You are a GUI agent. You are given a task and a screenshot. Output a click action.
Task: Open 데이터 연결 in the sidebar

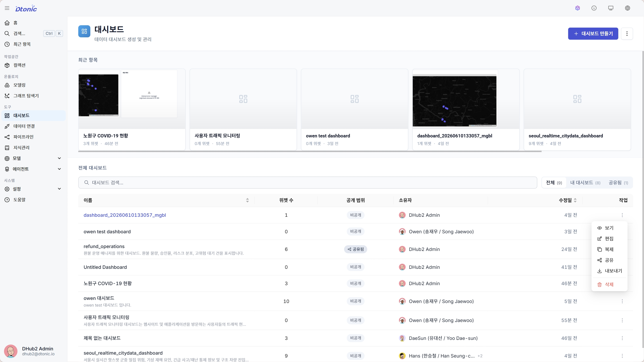point(34,126)
